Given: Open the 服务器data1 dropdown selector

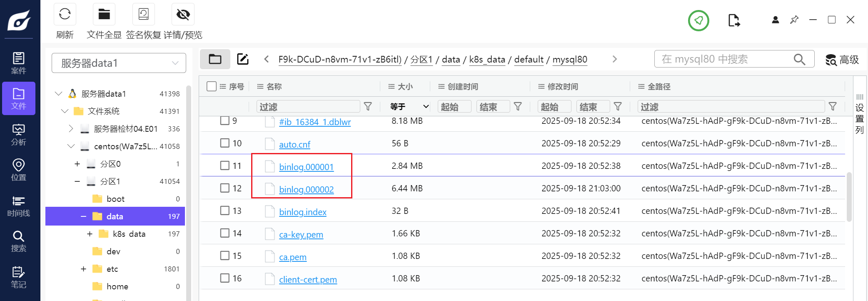Looking at the screenshot, I should click(x=119, y=63).
